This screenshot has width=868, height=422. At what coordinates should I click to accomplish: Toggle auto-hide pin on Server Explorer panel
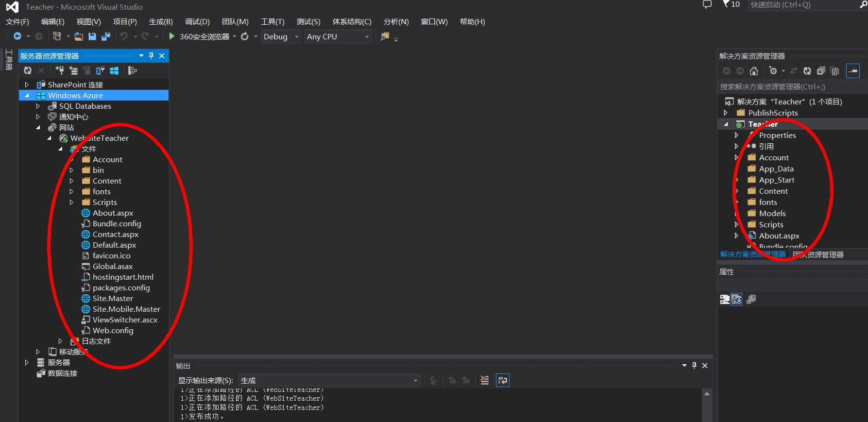[x=151, y=56]
